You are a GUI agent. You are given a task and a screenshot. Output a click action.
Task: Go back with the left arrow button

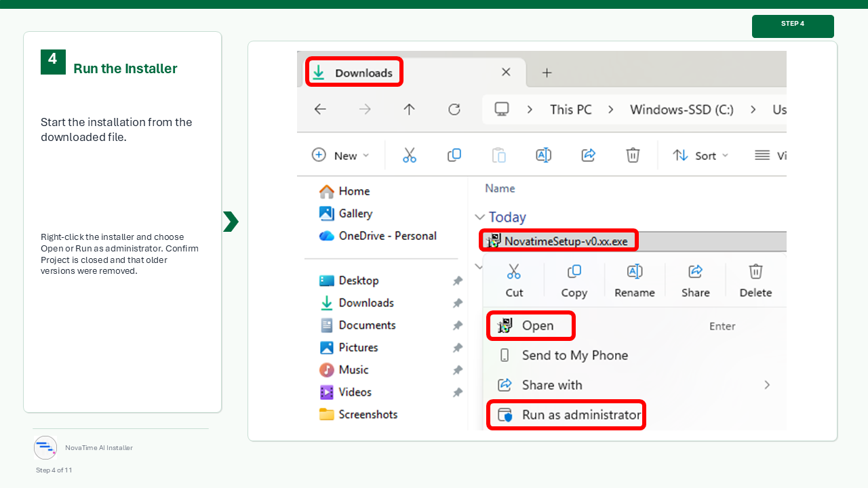tap(320, 109)
